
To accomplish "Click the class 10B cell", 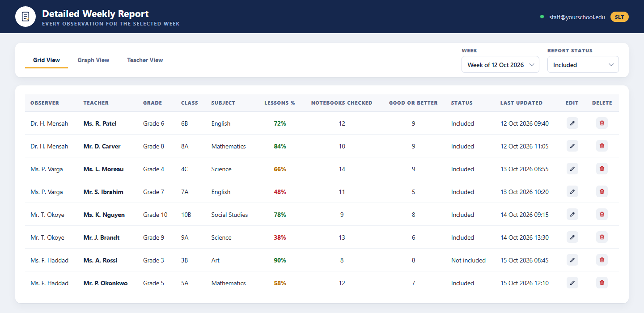I will [x=186, y=215].
